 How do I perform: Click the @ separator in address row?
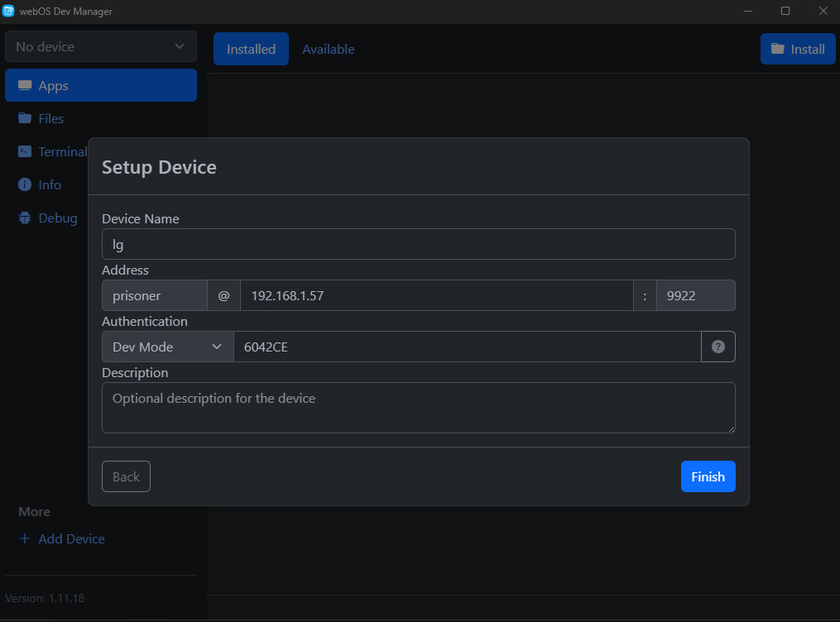coord(224,295)
